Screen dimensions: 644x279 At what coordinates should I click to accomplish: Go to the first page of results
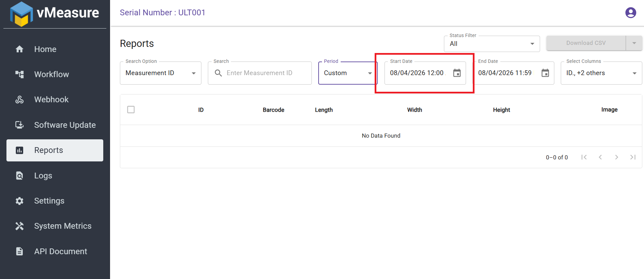coord(584,157)
